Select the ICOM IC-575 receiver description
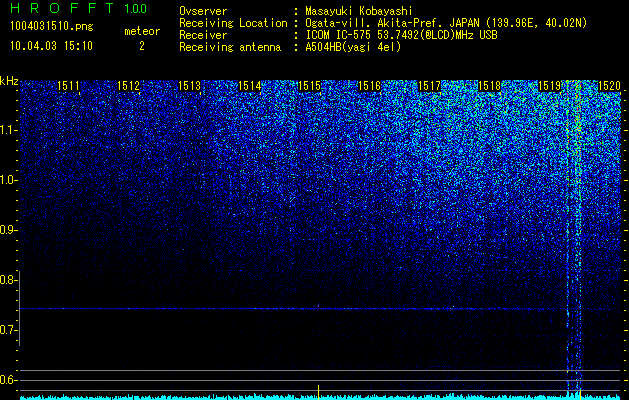 click(401, 35)
